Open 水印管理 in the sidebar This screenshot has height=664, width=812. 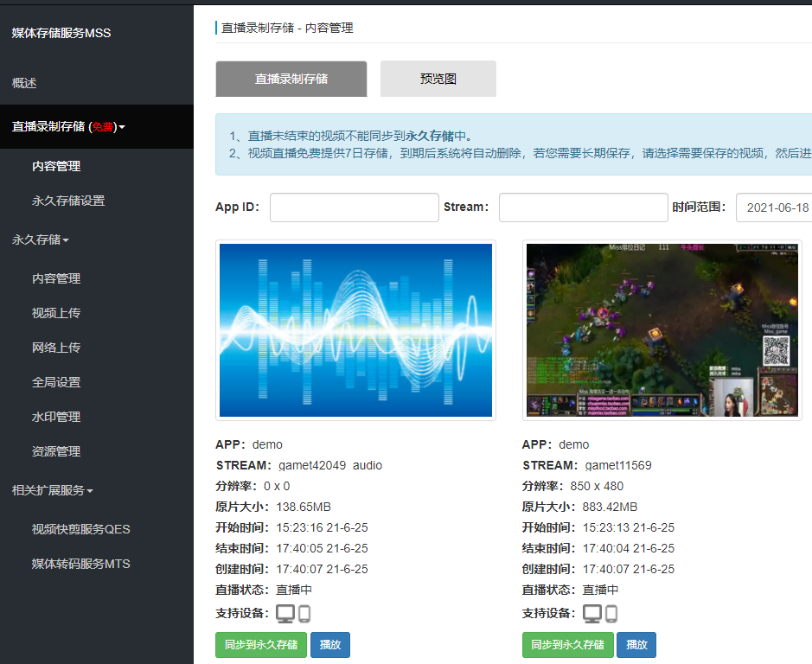coord(56,417)
